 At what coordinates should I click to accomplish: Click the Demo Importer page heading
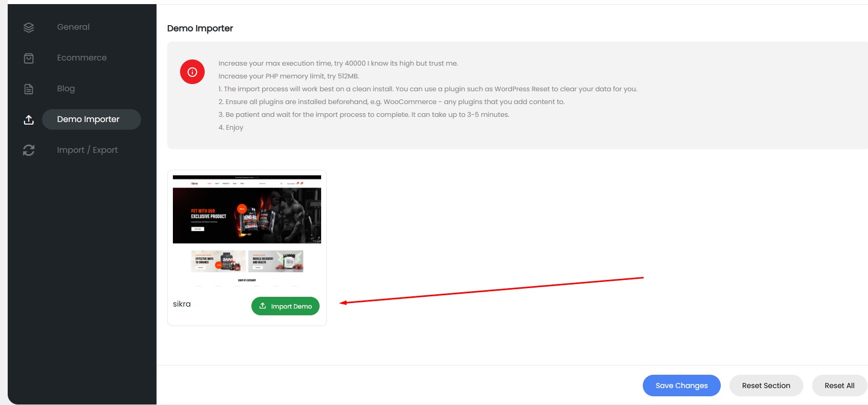point(200,29)
